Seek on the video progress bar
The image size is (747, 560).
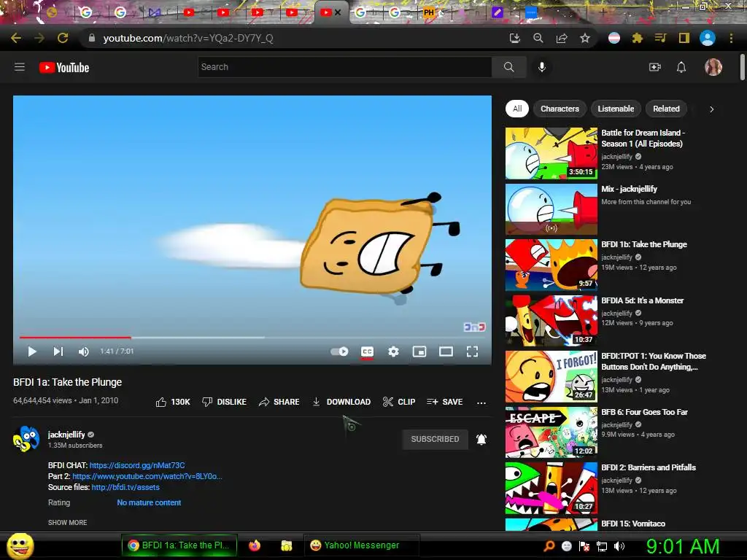(x=252, y=337)
